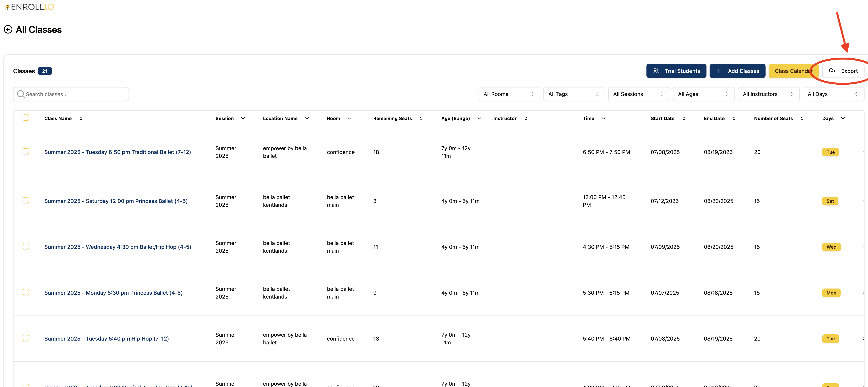868x387 pixels.
Task: Click the Sat day badge
Action: coord(830,201)
